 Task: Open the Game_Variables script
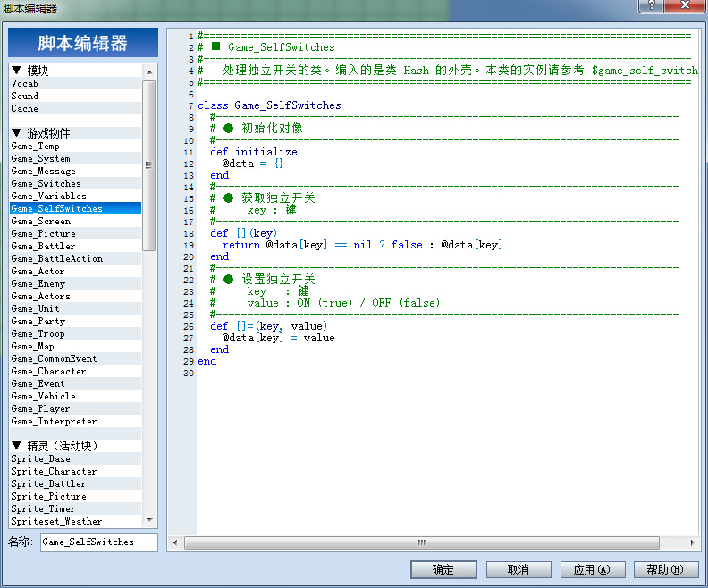click(x=75, y=196)
